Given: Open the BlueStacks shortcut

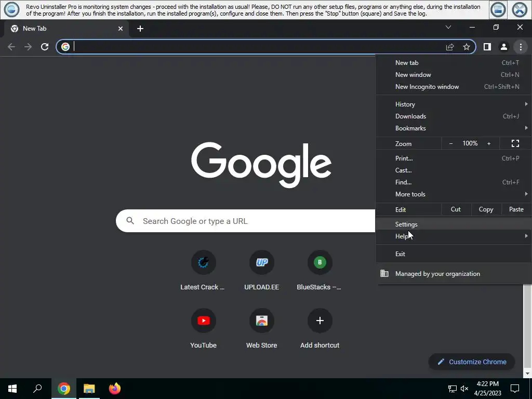Looking at the screenshot, I should [x=320, y=271].
